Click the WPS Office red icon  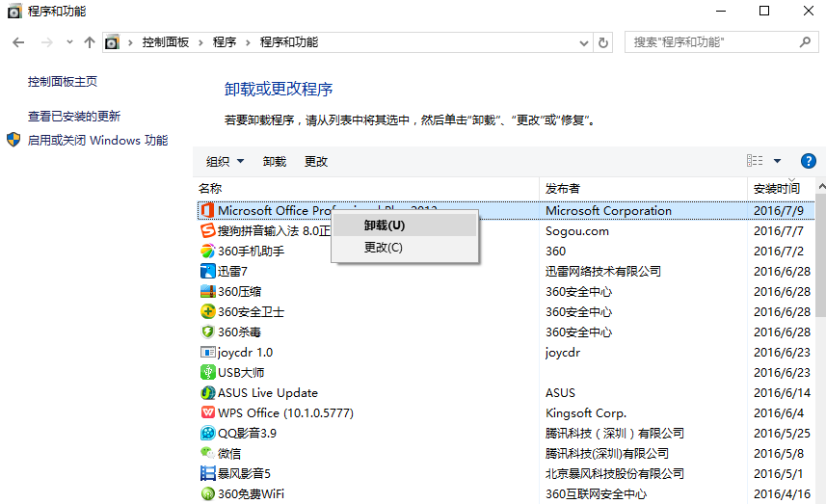[207, 412]
